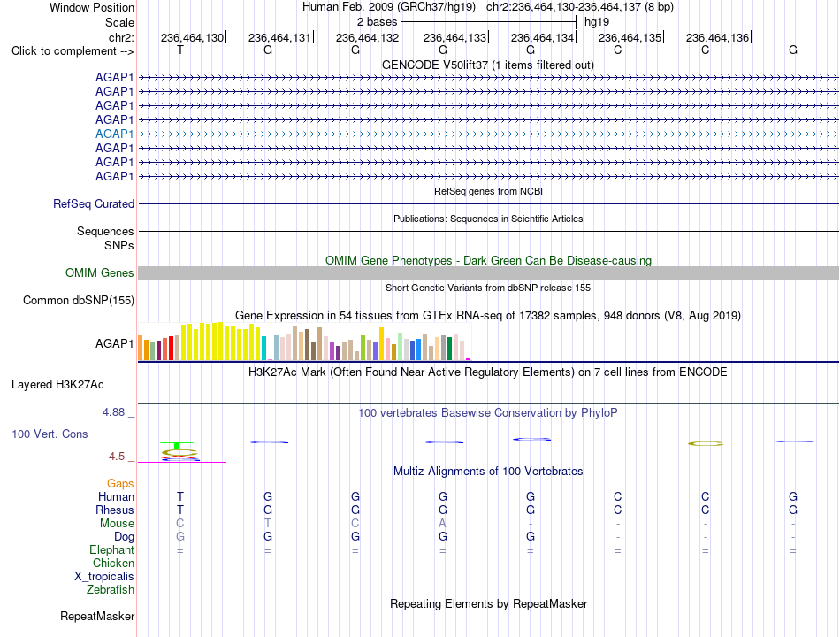The image size is (840, 637).
Task: Open the Common dbSNP(155) track label
Action: 78,300
